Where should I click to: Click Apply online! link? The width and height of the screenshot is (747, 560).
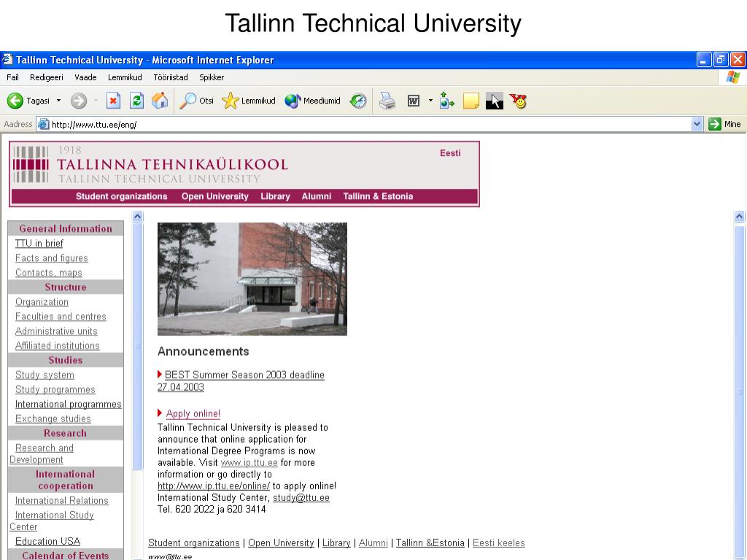[193, 414]
